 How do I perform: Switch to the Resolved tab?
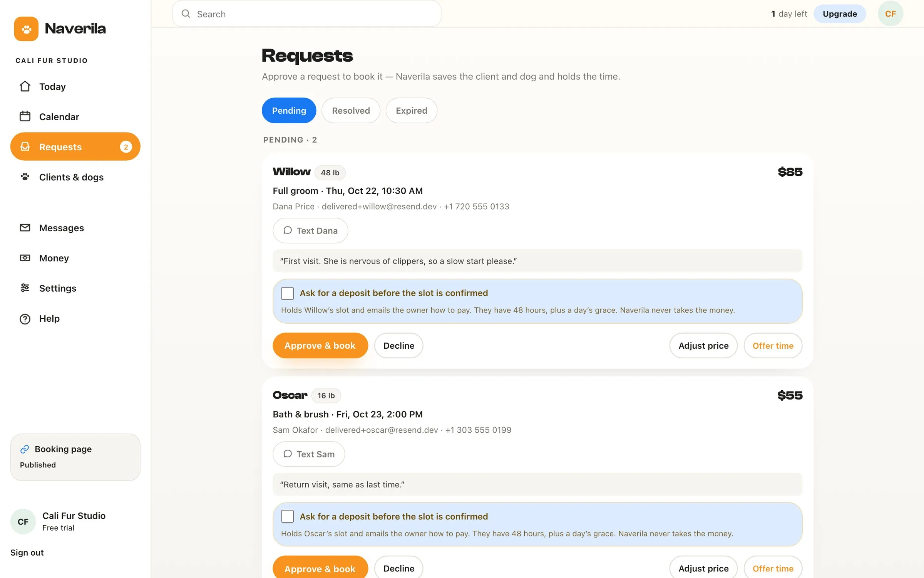[x=351, y=111]
